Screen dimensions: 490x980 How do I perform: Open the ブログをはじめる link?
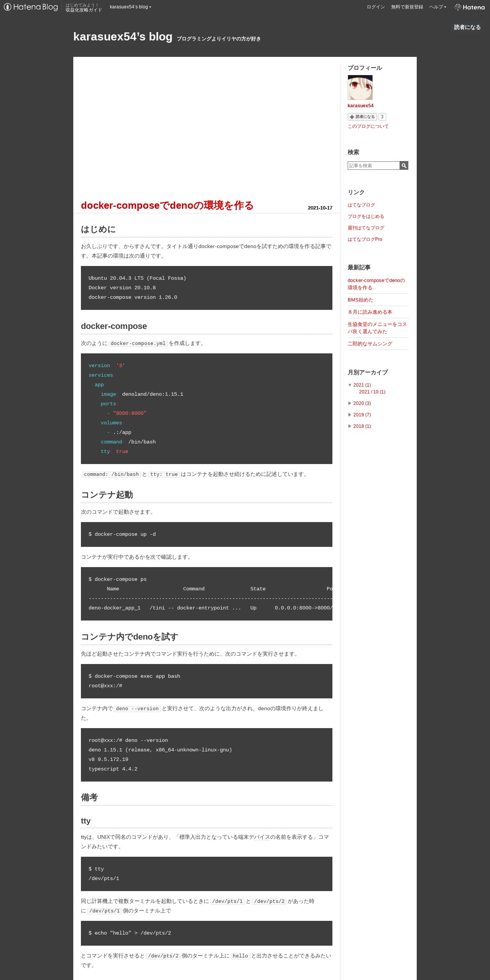click(x=366, y=216)
